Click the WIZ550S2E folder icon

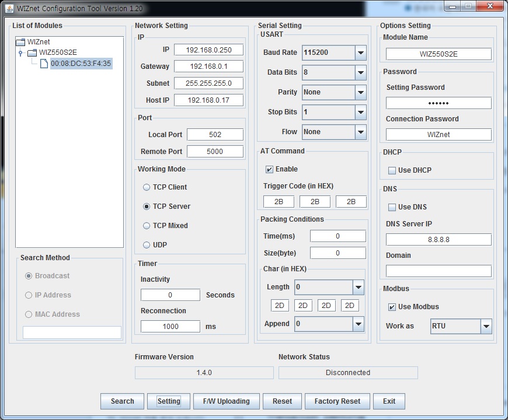pos(32,52)
